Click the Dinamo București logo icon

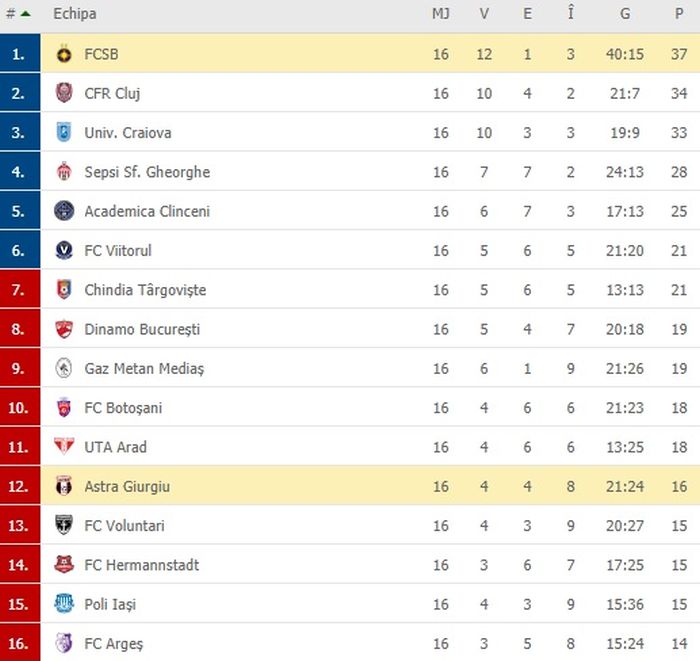(x=64, y=329)
